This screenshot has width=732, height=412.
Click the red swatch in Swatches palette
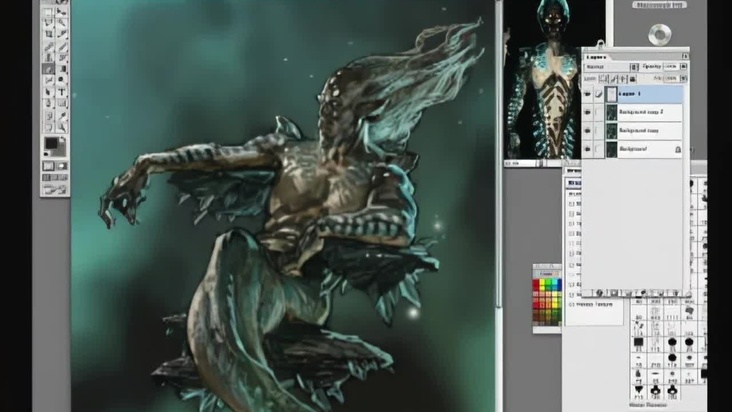[x=538, y=285]
